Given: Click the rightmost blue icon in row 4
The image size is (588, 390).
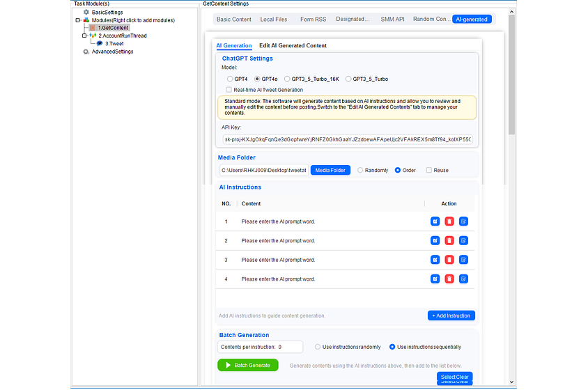Looking at the screenshot, I should point(463,279).
